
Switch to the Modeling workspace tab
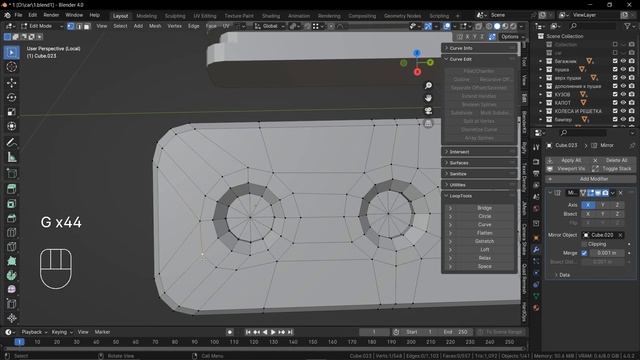click(x=147, y=16)
